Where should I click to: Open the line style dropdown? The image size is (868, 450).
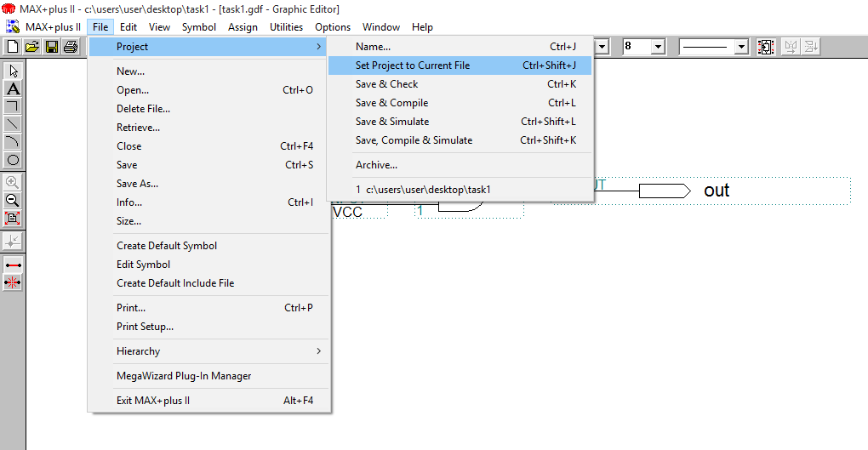(x=741, y=47)
